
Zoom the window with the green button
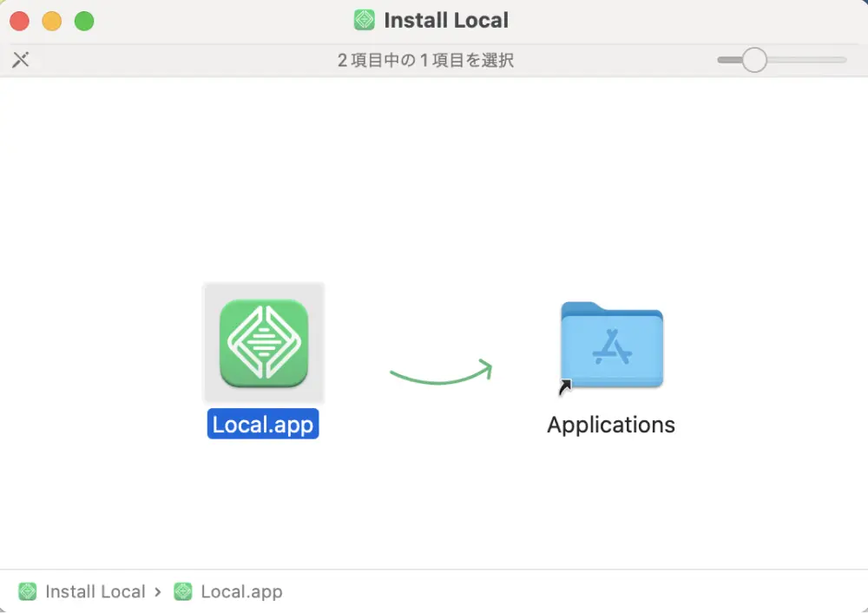coord(84,21)
